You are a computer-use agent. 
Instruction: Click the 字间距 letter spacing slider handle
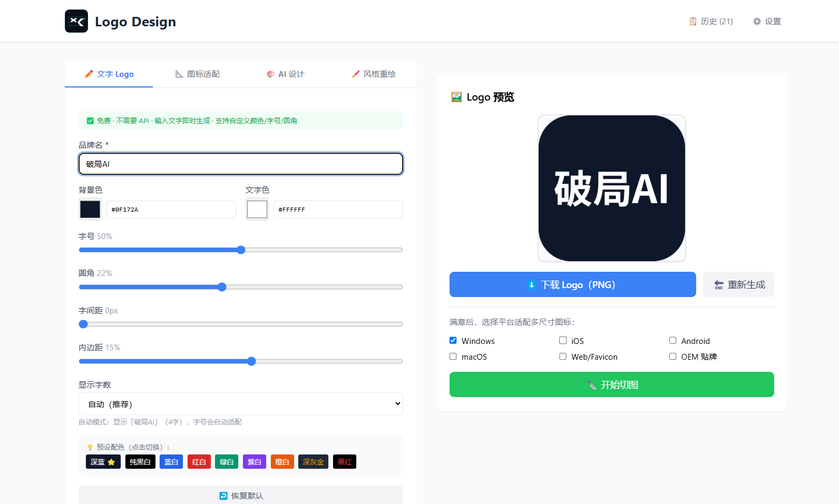point(83,324)
